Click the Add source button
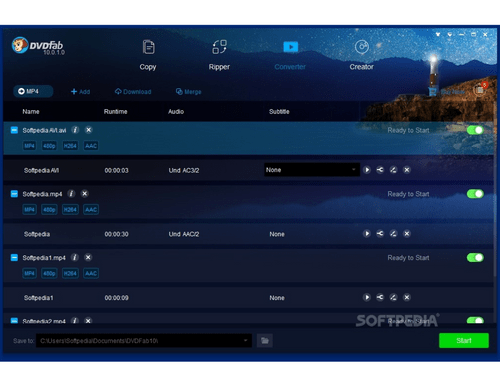The width and height of the screenshot is (500, 375). (80, 92)
